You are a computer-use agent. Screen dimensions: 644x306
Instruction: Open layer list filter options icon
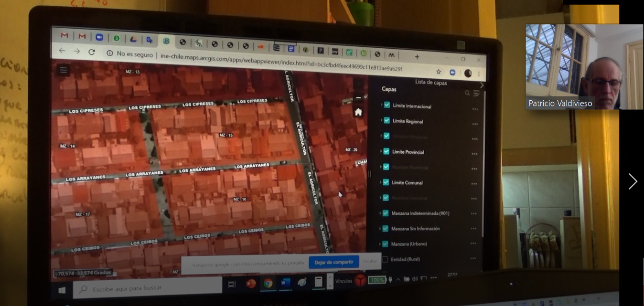pyautogui.click(x=476, y=94)
